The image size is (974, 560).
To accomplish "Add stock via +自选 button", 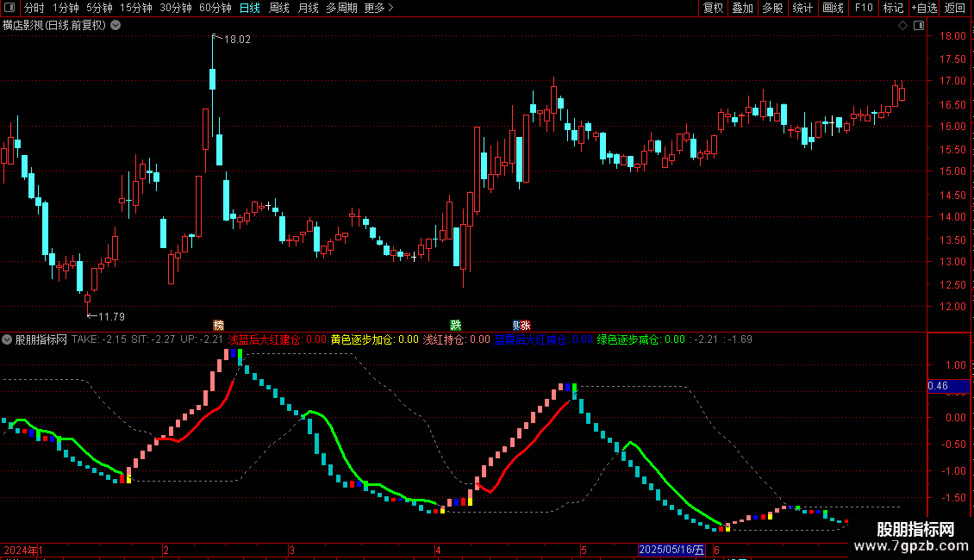I will [x=924, y=8].
